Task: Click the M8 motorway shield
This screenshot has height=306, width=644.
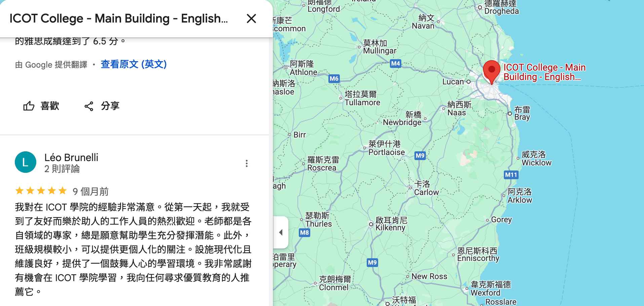Action: [304, 232]
